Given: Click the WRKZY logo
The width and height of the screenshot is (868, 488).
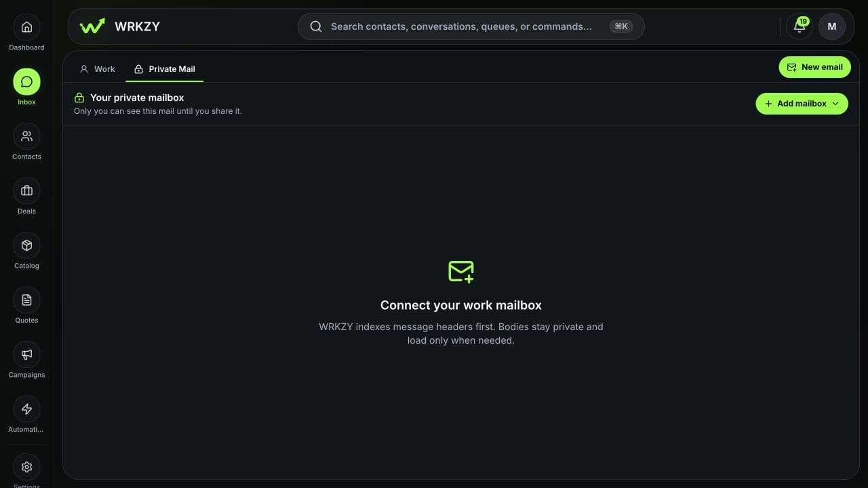Looking at the screenshot, I should pos(119,26).
